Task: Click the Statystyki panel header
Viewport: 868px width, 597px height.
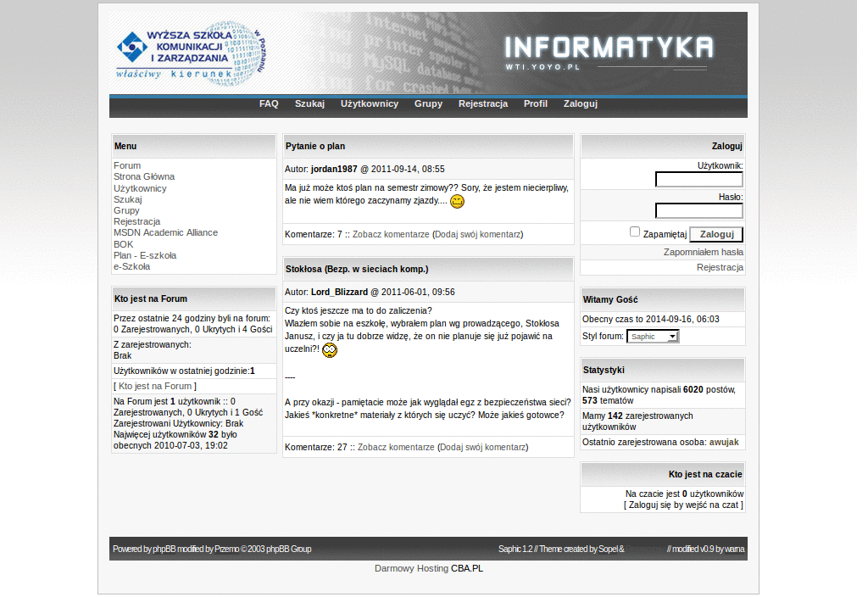Action: point(663,370)
